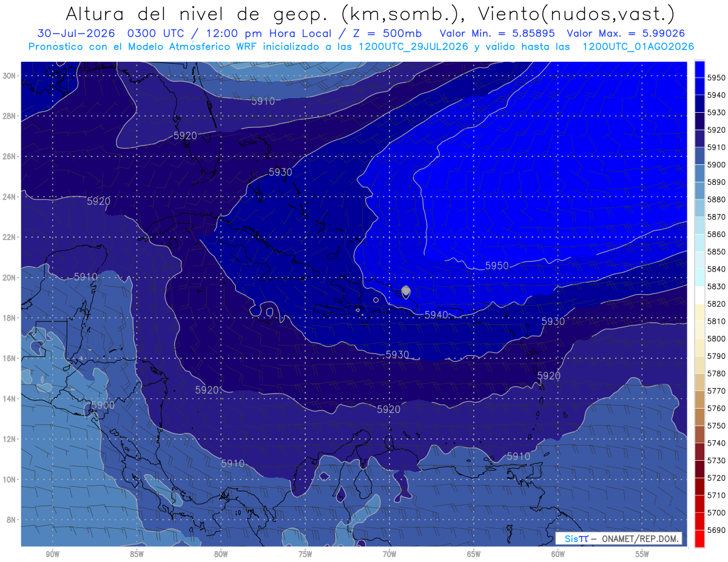Click the 5780 legend scale label
The image size is (728, 562).
[x=716, y=373]
